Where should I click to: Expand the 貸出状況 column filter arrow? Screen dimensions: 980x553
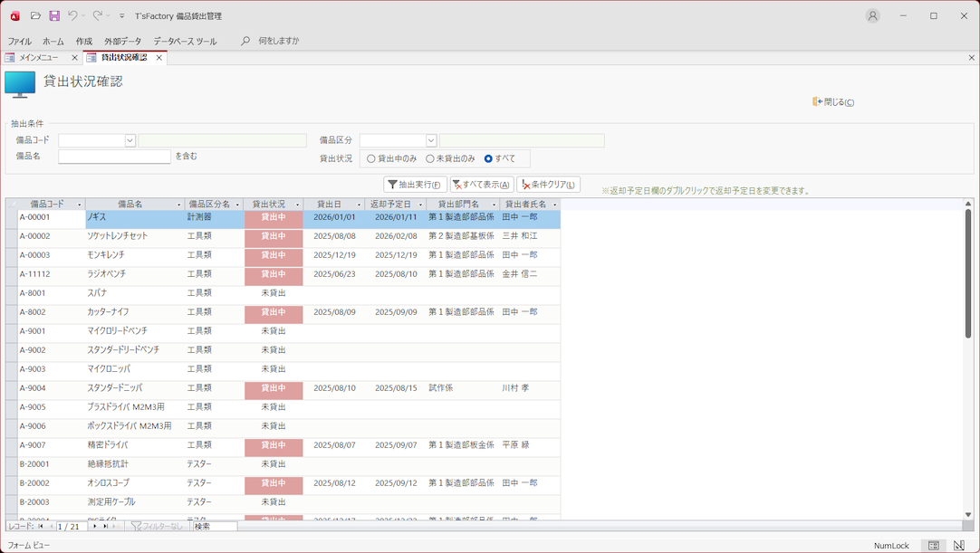pyautogui.click(x=297, y=205)
